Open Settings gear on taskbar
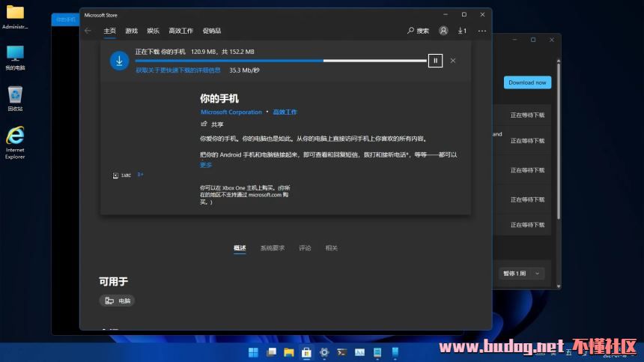Image resolution: width=644 pixels, height=362 pixels. coord(324,352)
